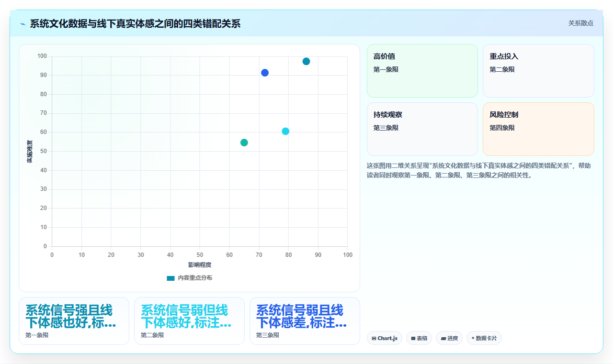The height and width of the screenshot is (364, 613).
Task: Open the 重点投入 quadrant card
Action: pos(538,71)
